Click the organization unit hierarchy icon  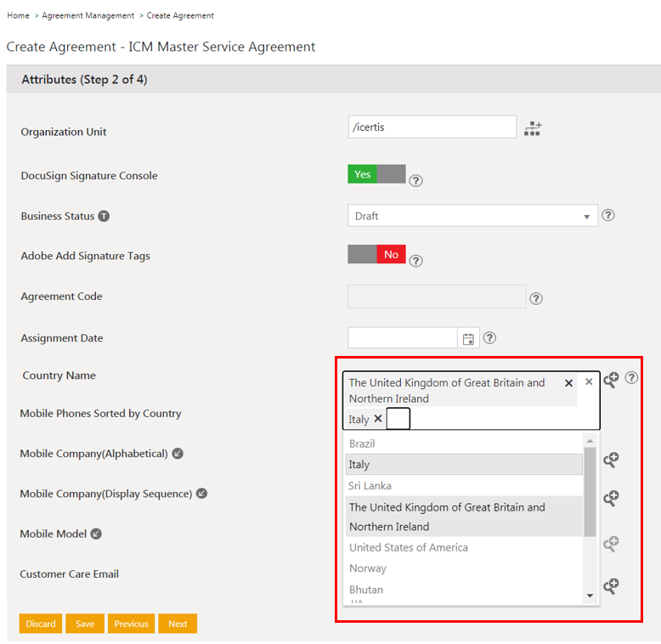tap(533, 128)
